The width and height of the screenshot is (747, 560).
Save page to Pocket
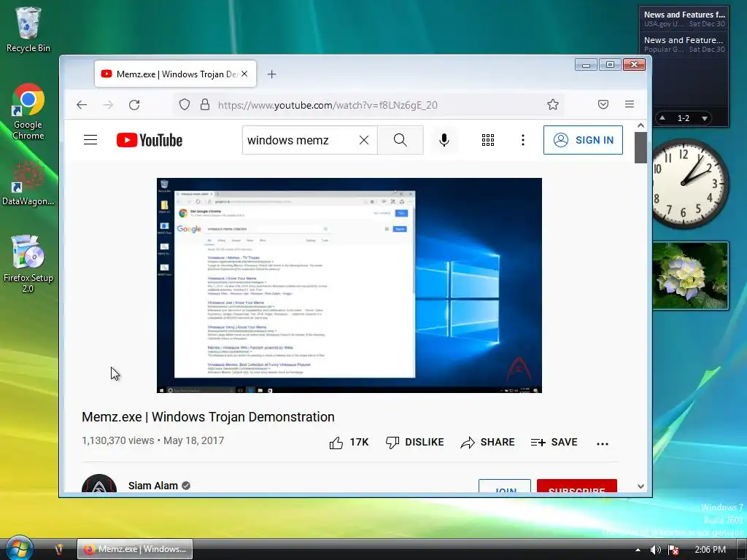click(x=603, y=104)
